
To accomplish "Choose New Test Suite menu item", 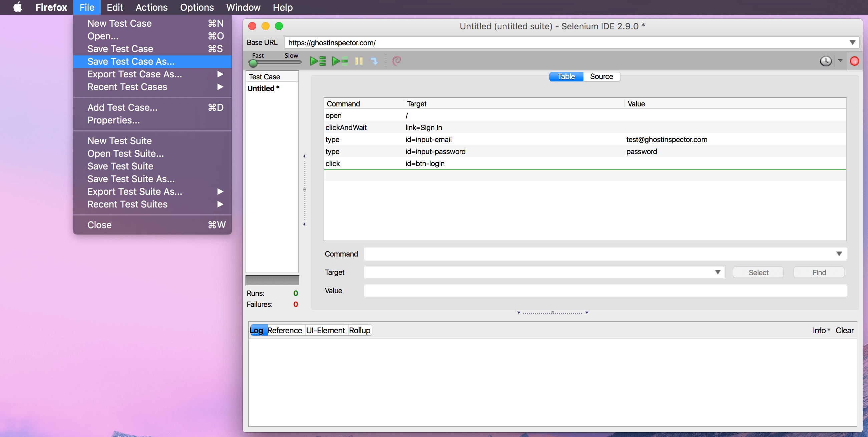I will tap(152, 141).
